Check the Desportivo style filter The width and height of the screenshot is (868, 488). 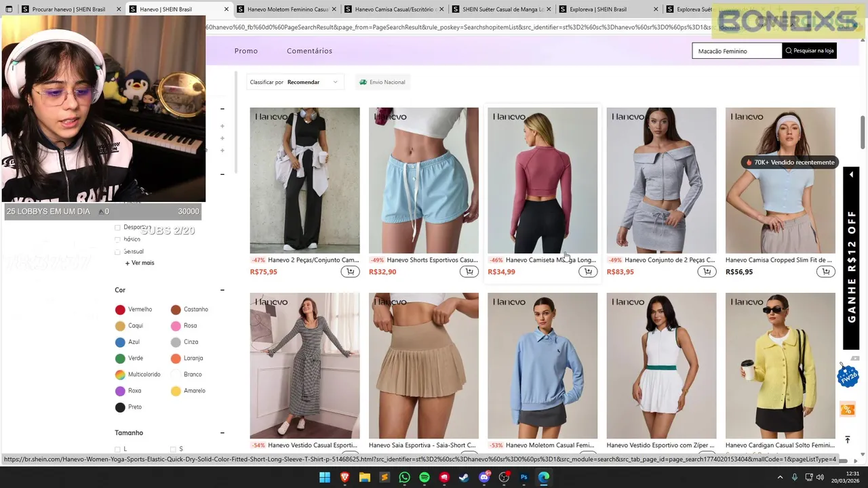pyautogui.click(x=118, y=228)
